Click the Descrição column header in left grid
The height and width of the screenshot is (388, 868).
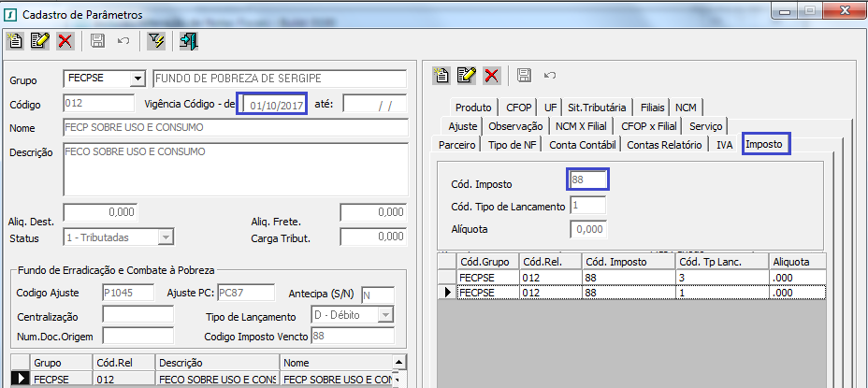218,363
